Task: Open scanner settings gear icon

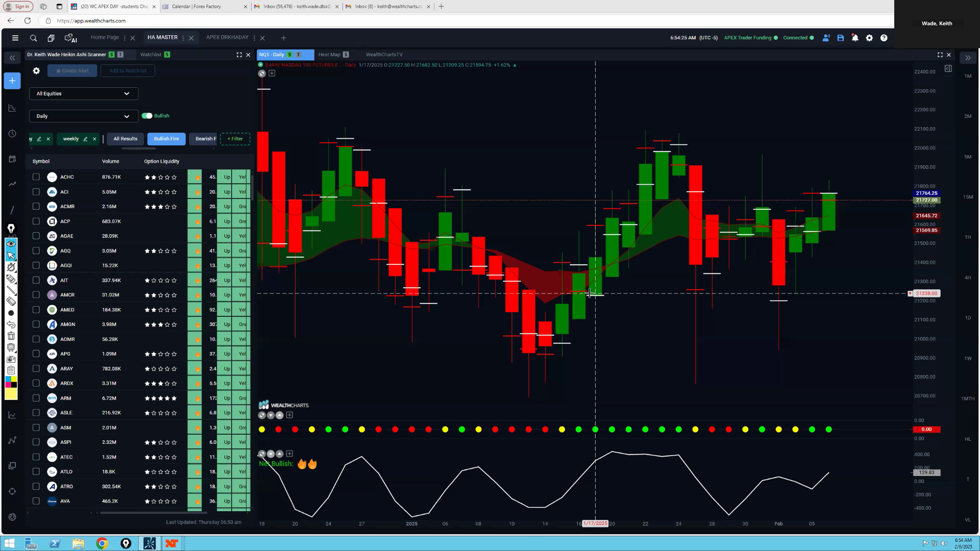Action: tap(36, 71)
